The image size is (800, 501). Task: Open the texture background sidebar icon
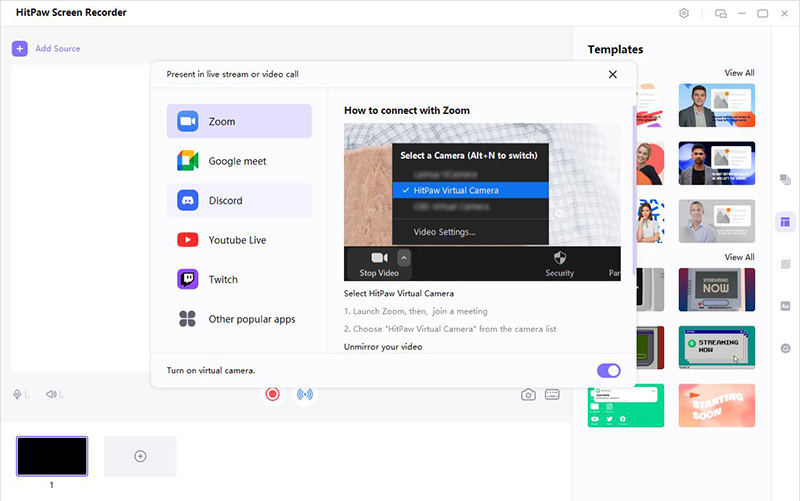tap(785, 264)
